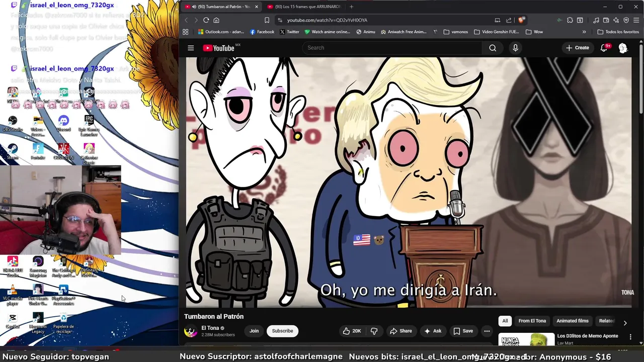Open the Twitter bookmark
The height and width of the screenshot is (362, 644).
point(289,32)
